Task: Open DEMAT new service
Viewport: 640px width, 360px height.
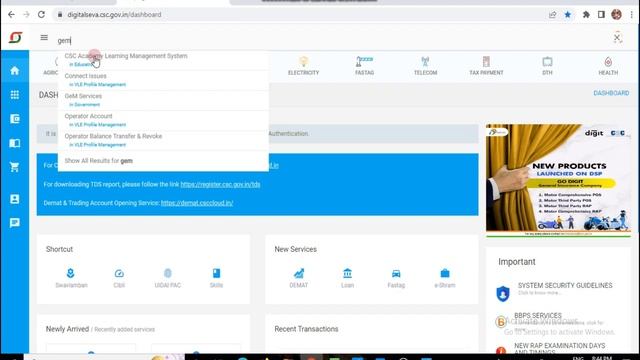Action: (299, 278)
